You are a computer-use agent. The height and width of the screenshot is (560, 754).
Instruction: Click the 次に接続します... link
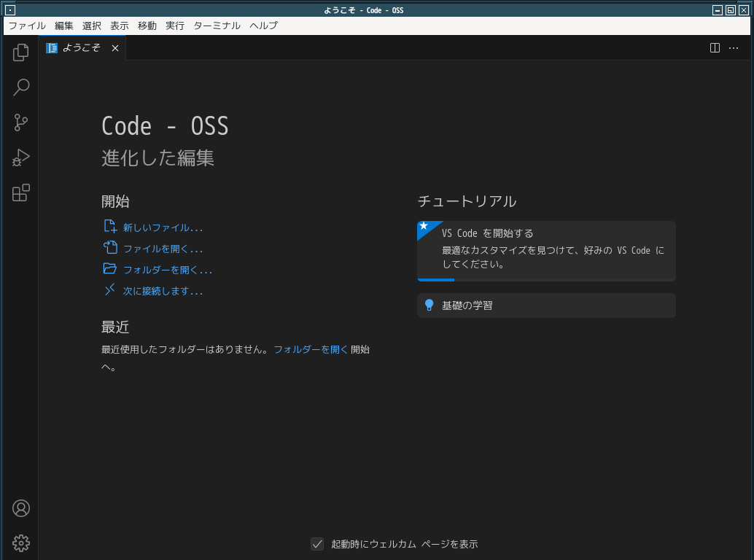pyautogui.click(x=163, y=291)
